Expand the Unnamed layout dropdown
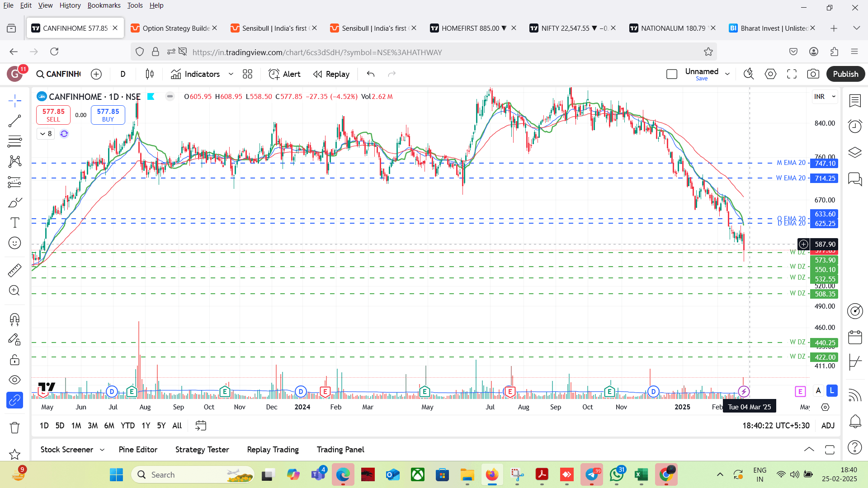Image resolution: width=868 pixels, height=488 pixels. tap(727, 74)
